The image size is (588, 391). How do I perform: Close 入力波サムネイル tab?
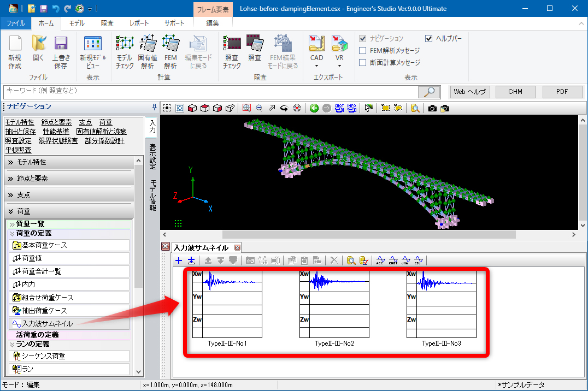click(x=237, y=248)
